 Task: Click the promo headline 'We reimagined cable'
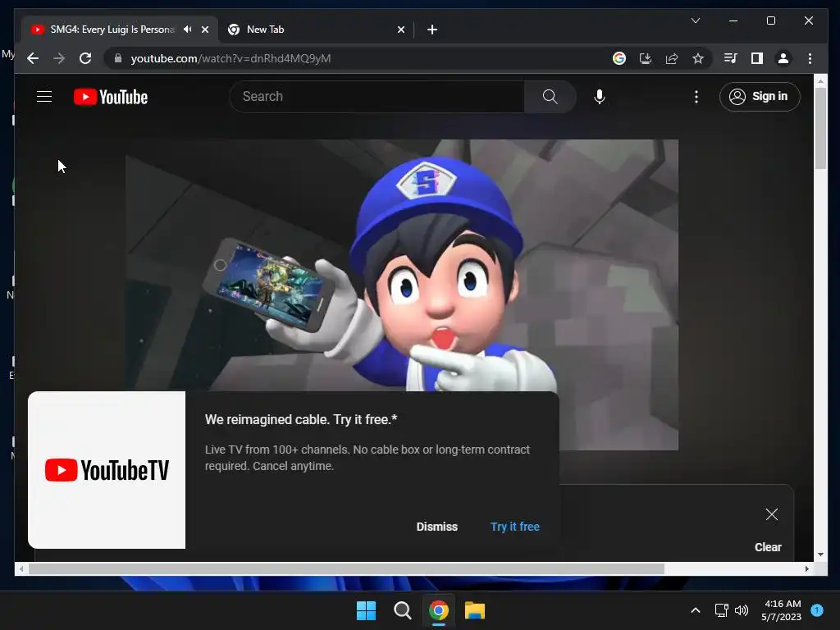301,419
